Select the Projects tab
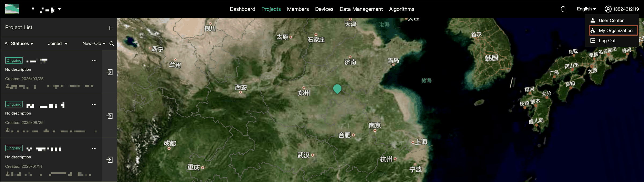The width and height of the screenshot is (644, 182). pos(271,9)
